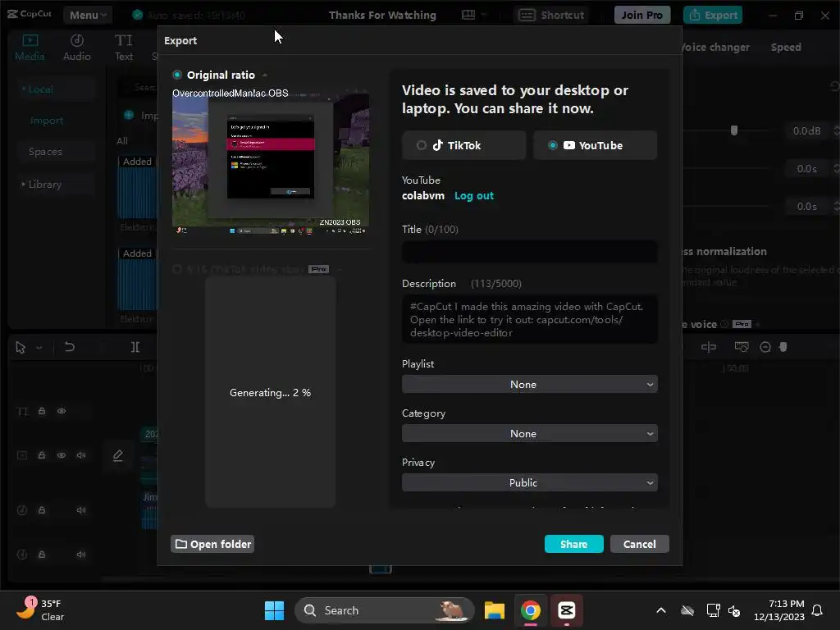The width and height of the screenshot is (840, 630).
Task: Click the Share button
Action: (573, 544)
